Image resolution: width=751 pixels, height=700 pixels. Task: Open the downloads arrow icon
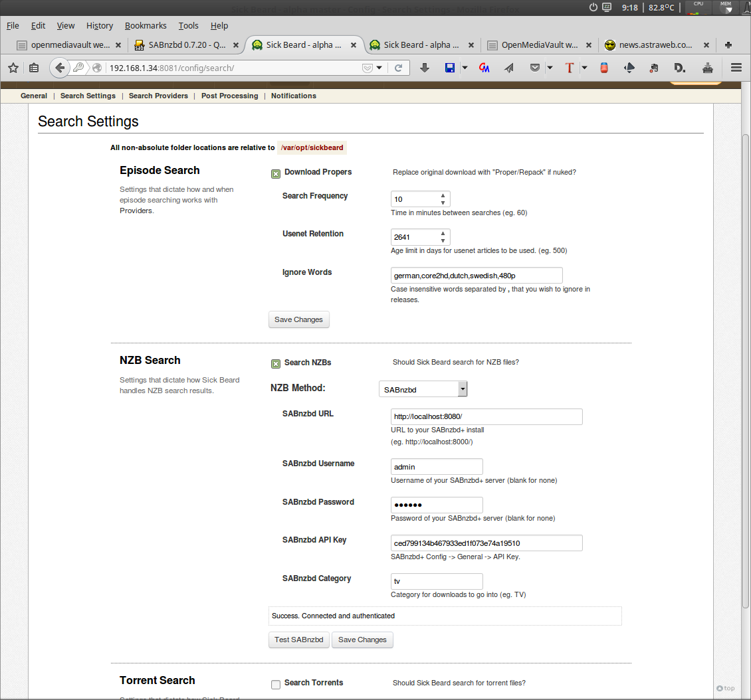(x=425, y=68)
